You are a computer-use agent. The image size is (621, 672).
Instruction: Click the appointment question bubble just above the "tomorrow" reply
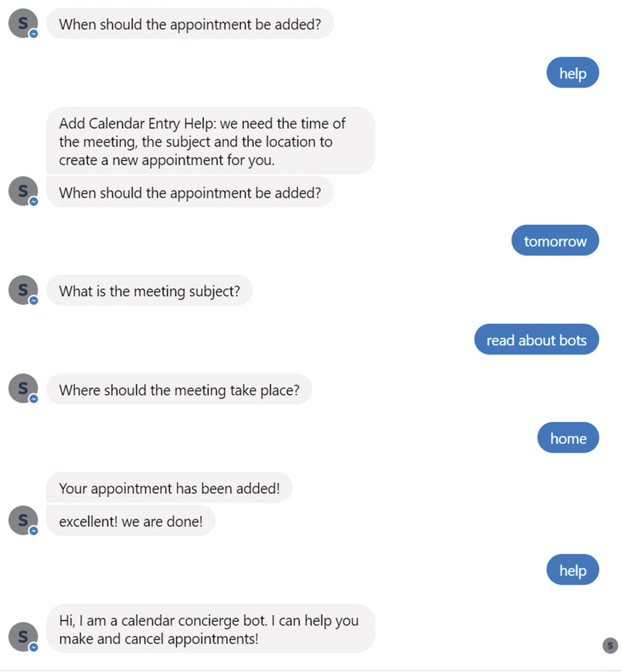coord(190,192)
